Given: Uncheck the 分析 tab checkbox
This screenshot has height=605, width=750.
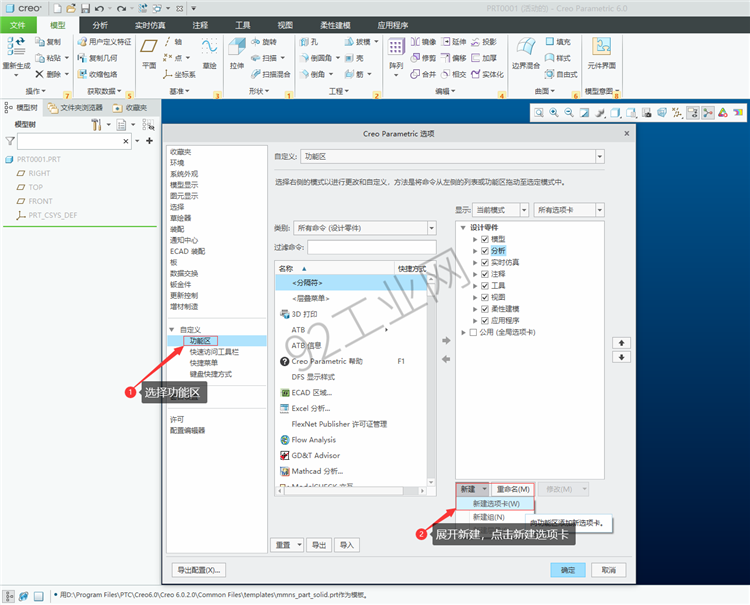Looking at the screenshot, I should [x=485, y=251].
